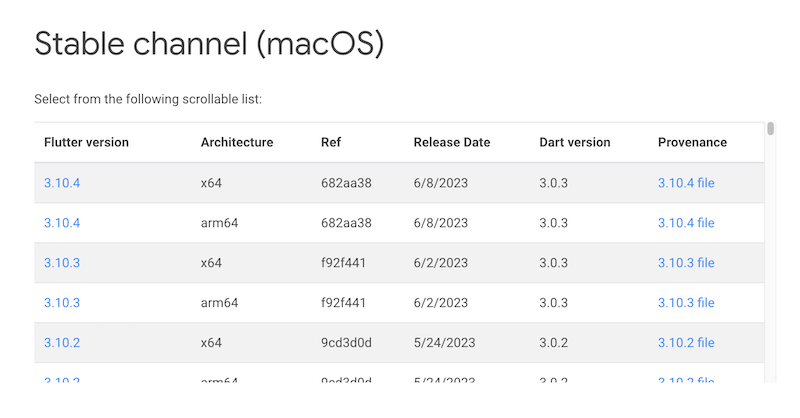Click ref 9cd3d0d in the 3.10.2 x64 row
This screenshot has height=418, width=800.
point(346,343)
